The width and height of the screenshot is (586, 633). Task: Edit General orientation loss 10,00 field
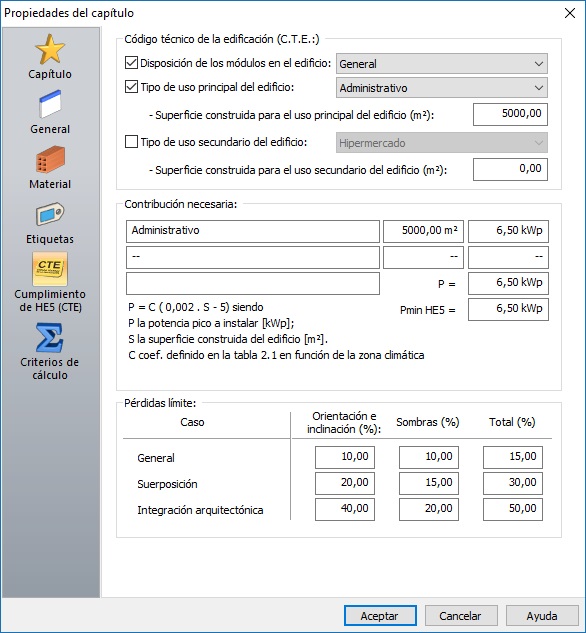point(345,457)
